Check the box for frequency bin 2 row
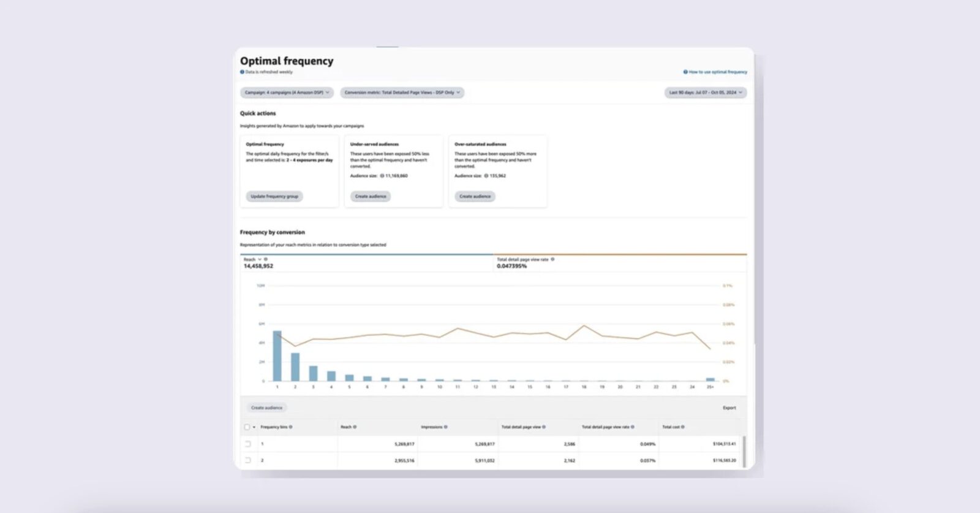Screen dimensions: 980x513 247,460
